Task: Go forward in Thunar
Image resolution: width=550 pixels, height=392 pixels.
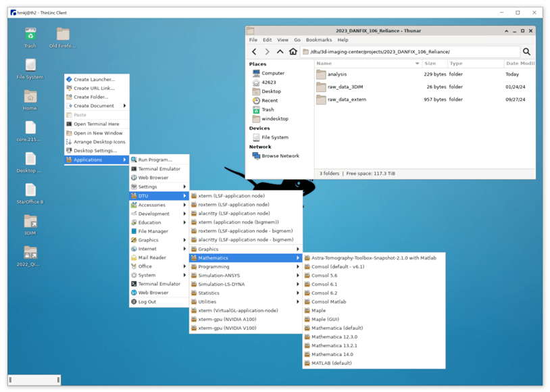Action: point(267,51)
